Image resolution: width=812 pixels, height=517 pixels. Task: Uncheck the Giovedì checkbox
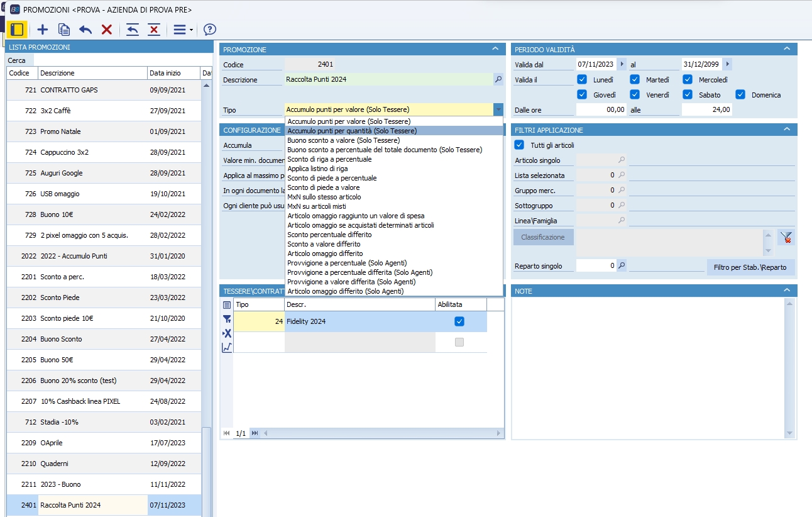[581, 95]
